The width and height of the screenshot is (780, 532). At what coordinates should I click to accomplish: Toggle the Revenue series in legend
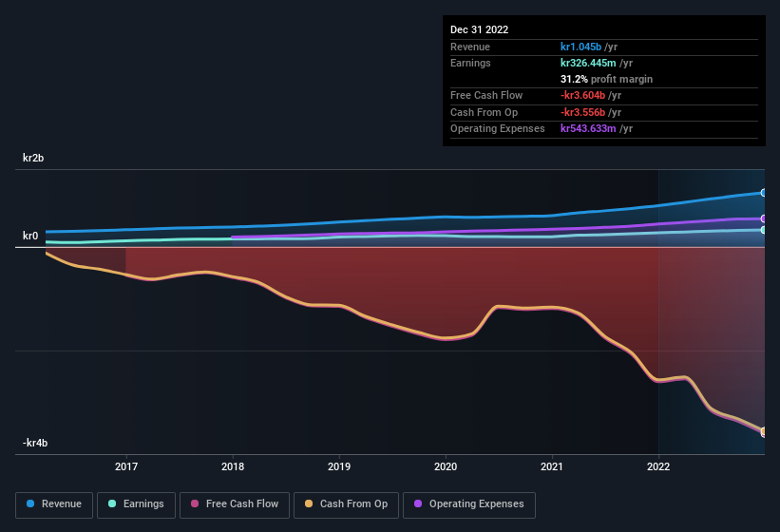(x=55, y=504)
